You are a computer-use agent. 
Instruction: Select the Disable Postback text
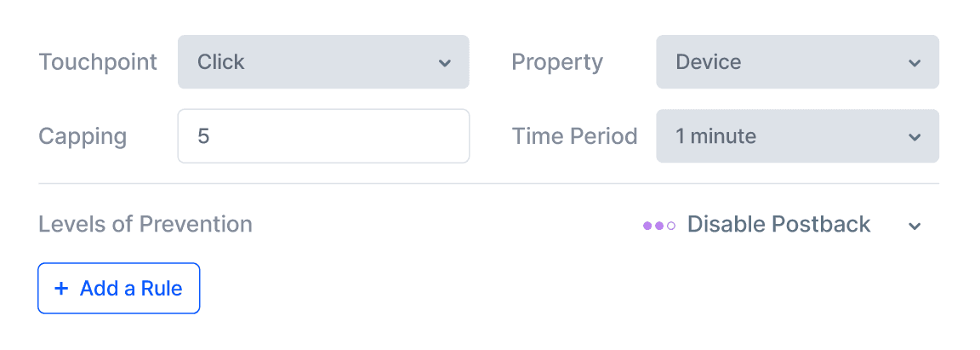pos(778,225)
